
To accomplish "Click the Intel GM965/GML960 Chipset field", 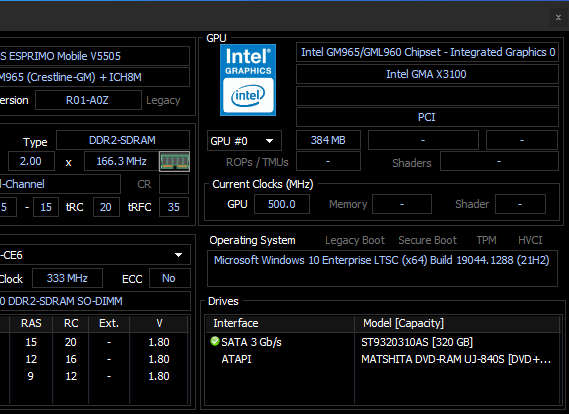I will tap(427, 53).
